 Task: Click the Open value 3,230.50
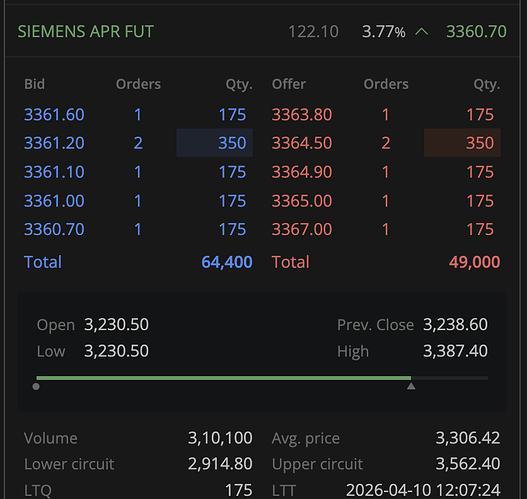pos(116,325)
